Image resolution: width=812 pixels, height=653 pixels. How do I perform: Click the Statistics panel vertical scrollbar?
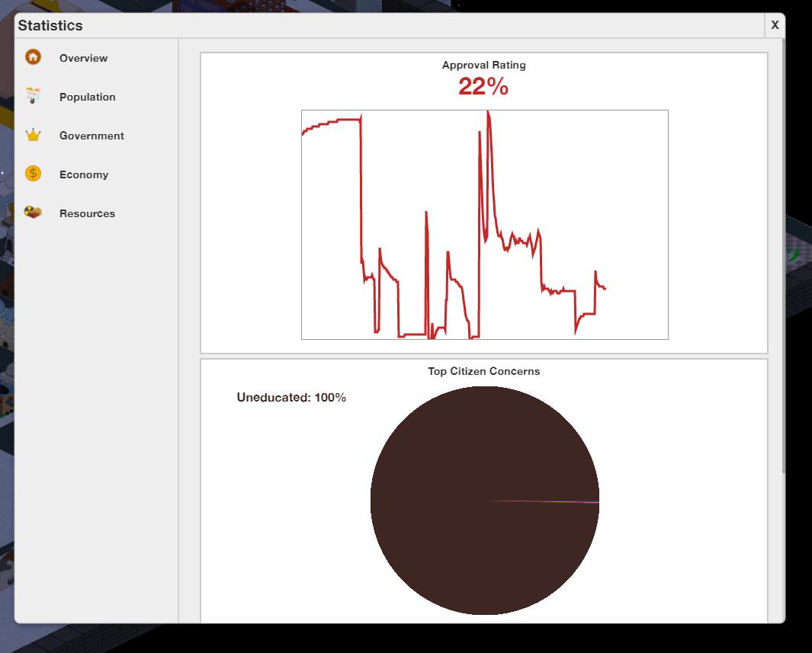(x=783, y=256)
